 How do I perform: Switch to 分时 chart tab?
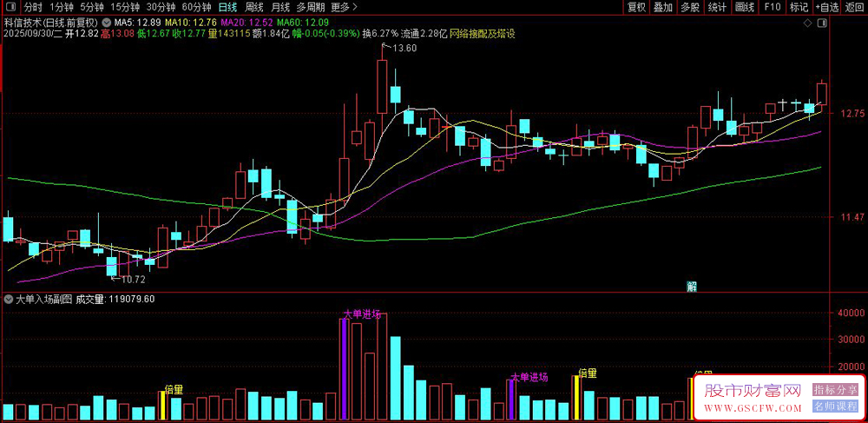point(33,7)
